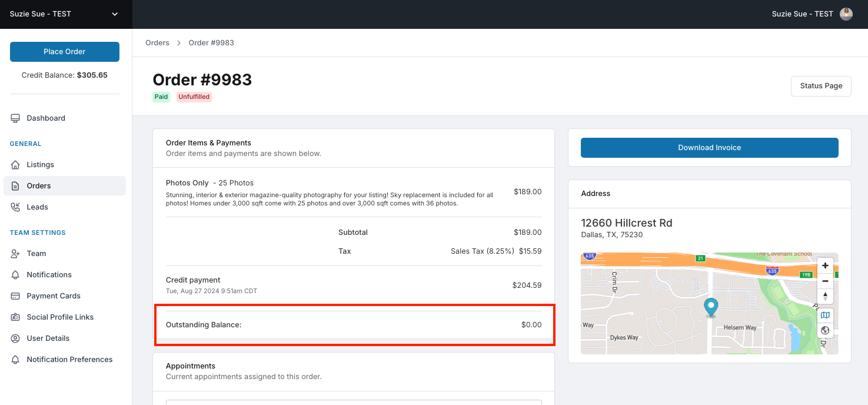
Task: Zoom in on the address map
Action: (x=825, y=265)
